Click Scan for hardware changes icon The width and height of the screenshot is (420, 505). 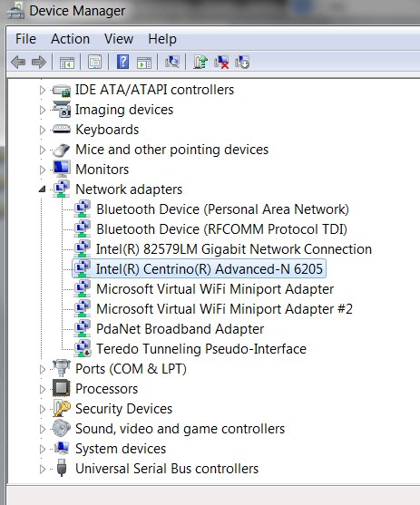click(172, 62)
